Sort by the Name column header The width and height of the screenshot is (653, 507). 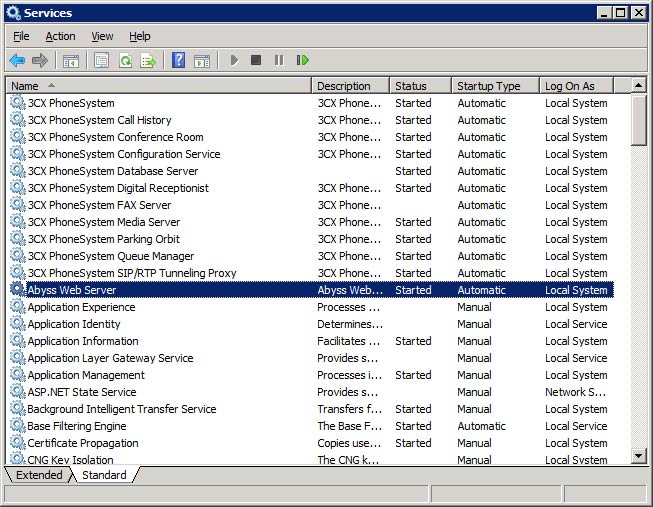point(159,86)
